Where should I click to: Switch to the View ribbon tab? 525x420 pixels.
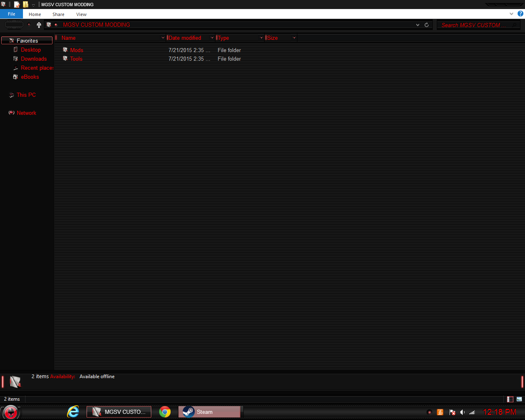(81, 14)
